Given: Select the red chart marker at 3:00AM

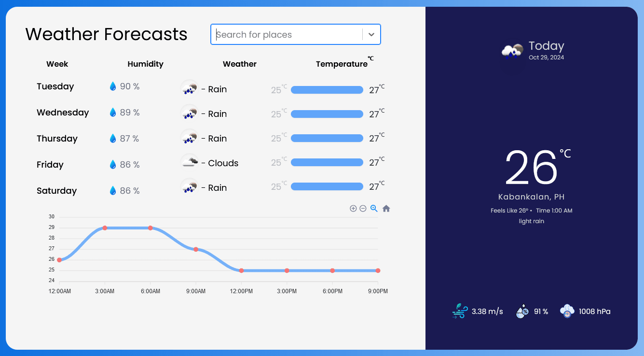Looking at the screenshot, I should tap(105, 228).
